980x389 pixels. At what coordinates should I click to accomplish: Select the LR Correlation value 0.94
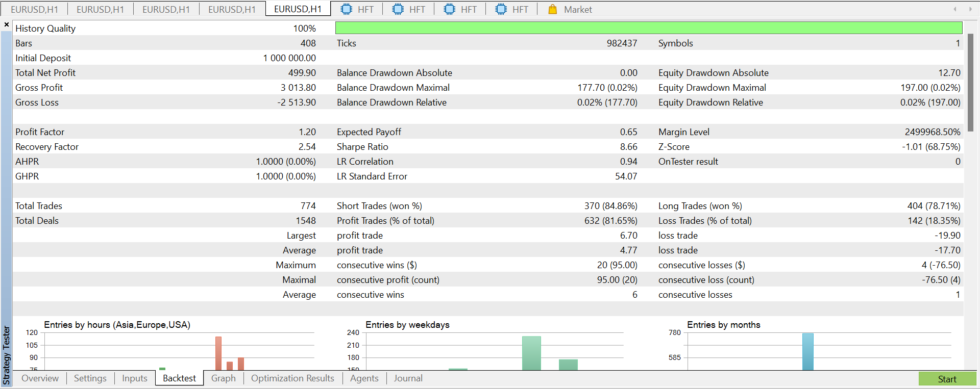point(629,162)
